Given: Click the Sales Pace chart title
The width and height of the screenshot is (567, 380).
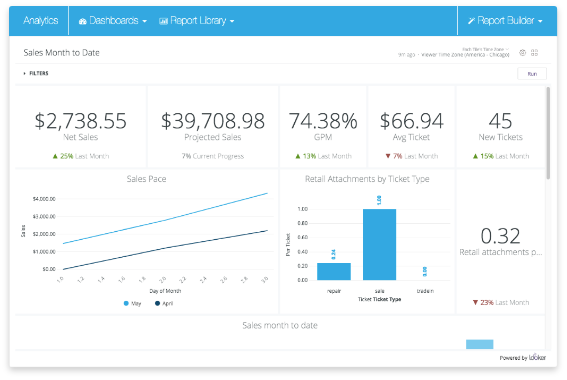Looking at the screenshot, I should (146, 179).
